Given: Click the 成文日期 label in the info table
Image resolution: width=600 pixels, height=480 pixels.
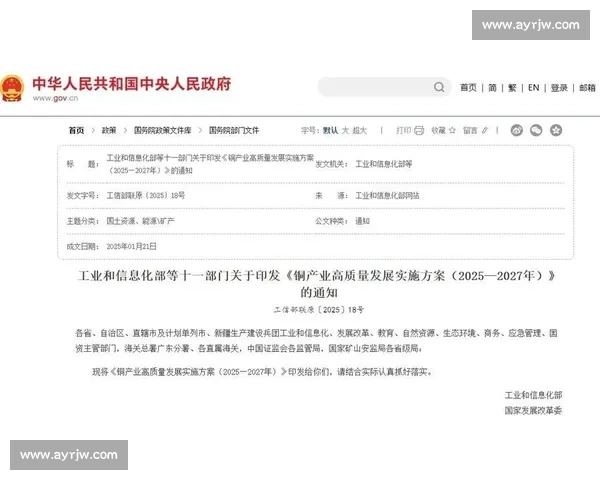Looking at the screenshot, I should [83, 246].
